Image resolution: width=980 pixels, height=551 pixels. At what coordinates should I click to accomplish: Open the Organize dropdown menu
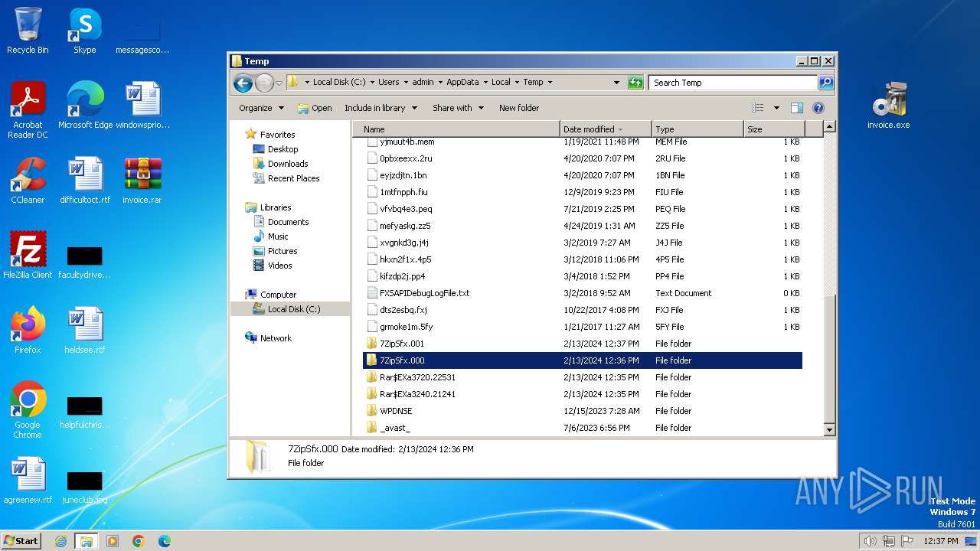[x=261, y=108]
